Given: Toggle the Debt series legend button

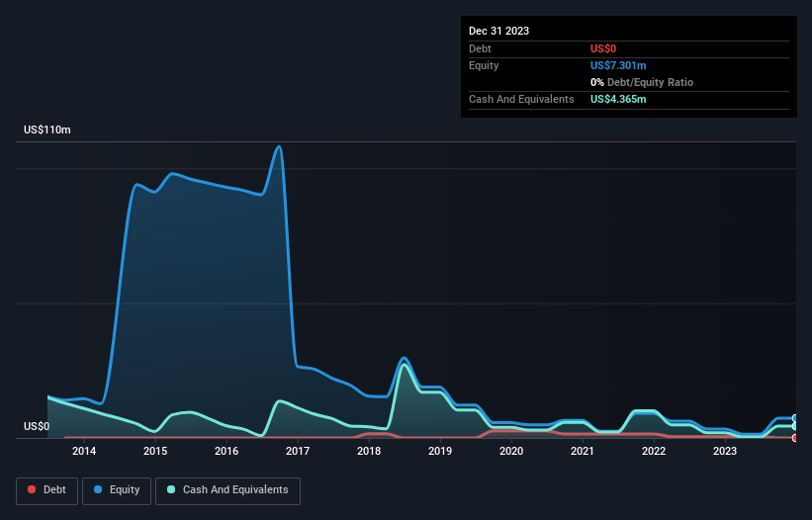Looking at the screenshot, I should (x=46, y=490).
